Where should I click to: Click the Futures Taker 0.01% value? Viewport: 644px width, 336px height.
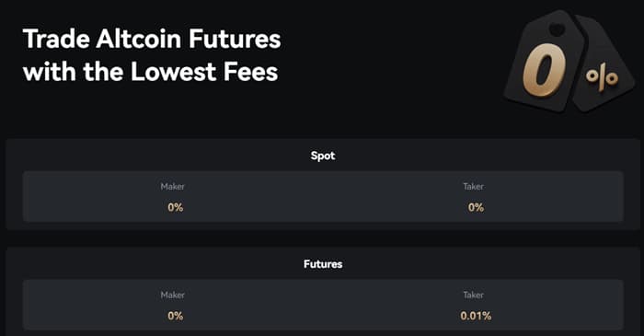click(476, 316)
